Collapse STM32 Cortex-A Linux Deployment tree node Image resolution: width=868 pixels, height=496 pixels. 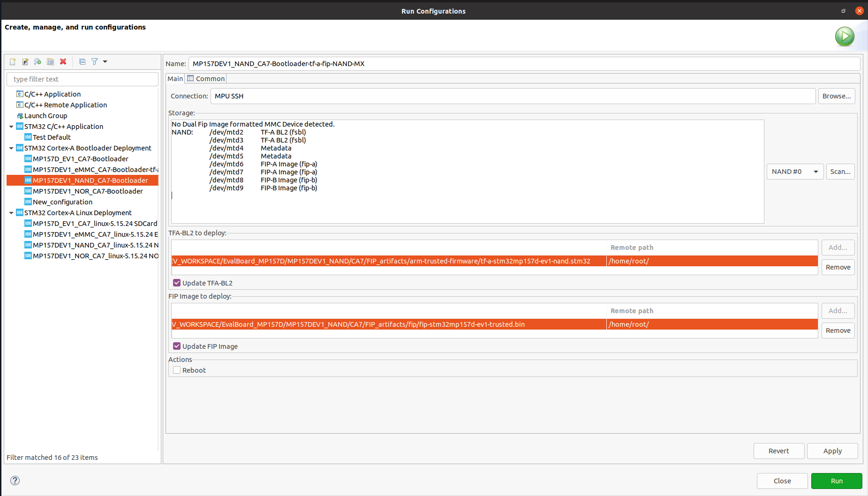click(x=11, y=213)
